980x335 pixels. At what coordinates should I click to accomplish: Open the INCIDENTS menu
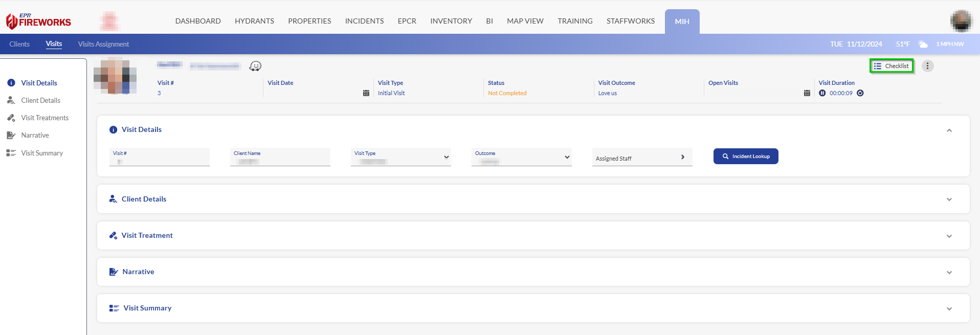pyautogui.click(x=364, y=21)
